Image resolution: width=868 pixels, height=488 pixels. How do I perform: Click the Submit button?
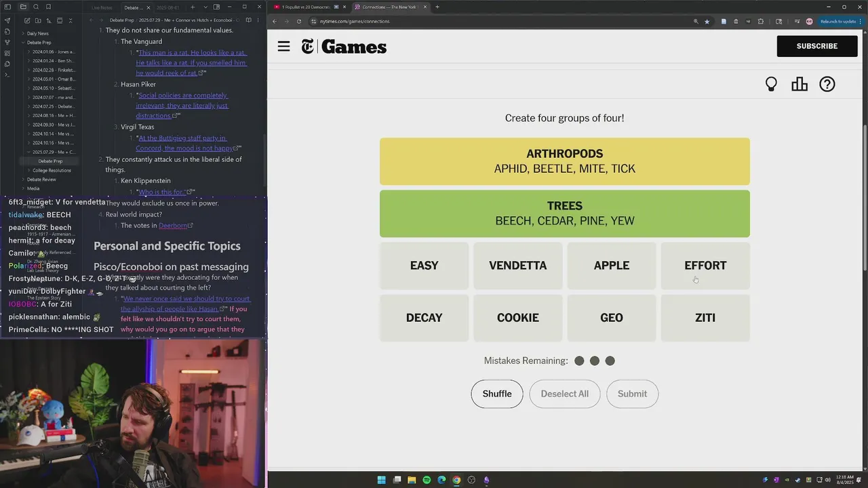[632, 394]
